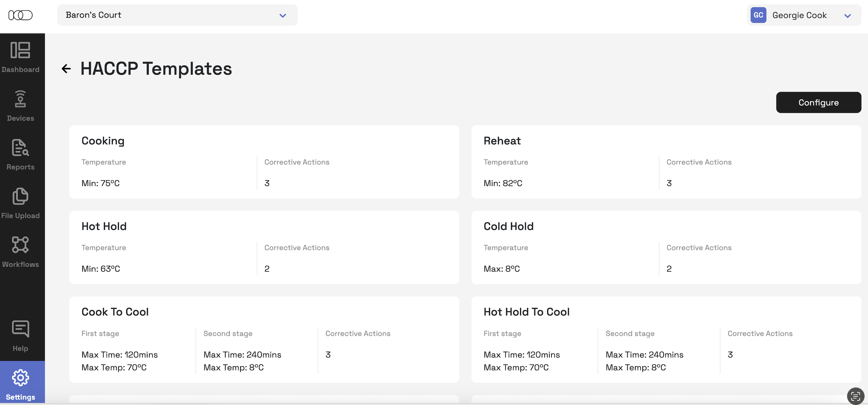Open the Hot Hold template card
Screen dimensions: 868x405
(264, 247)
